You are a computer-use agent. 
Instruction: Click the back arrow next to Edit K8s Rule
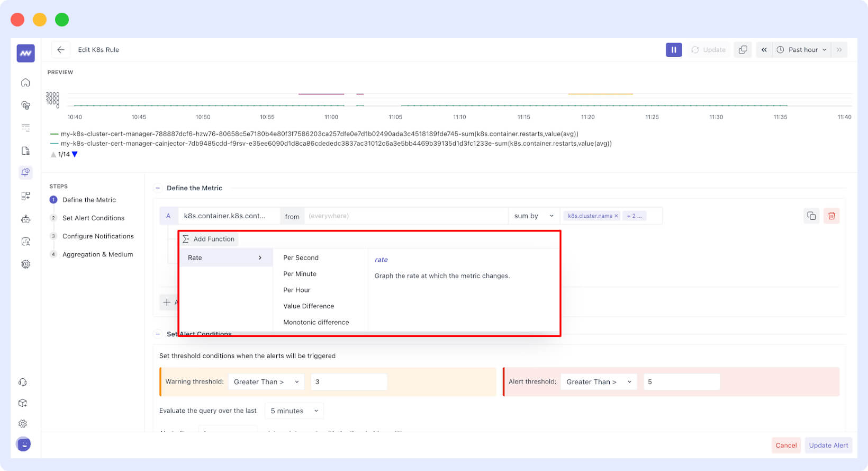[x=61, y=50]
